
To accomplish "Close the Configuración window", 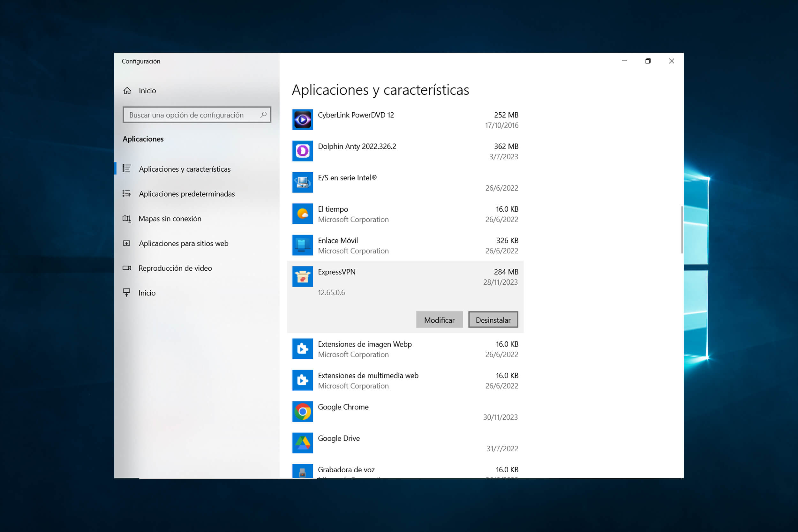I will [672, 61].
